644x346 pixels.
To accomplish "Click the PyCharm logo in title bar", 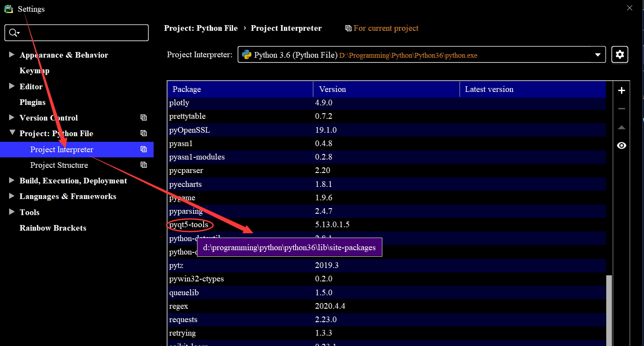I will point(9,9).
